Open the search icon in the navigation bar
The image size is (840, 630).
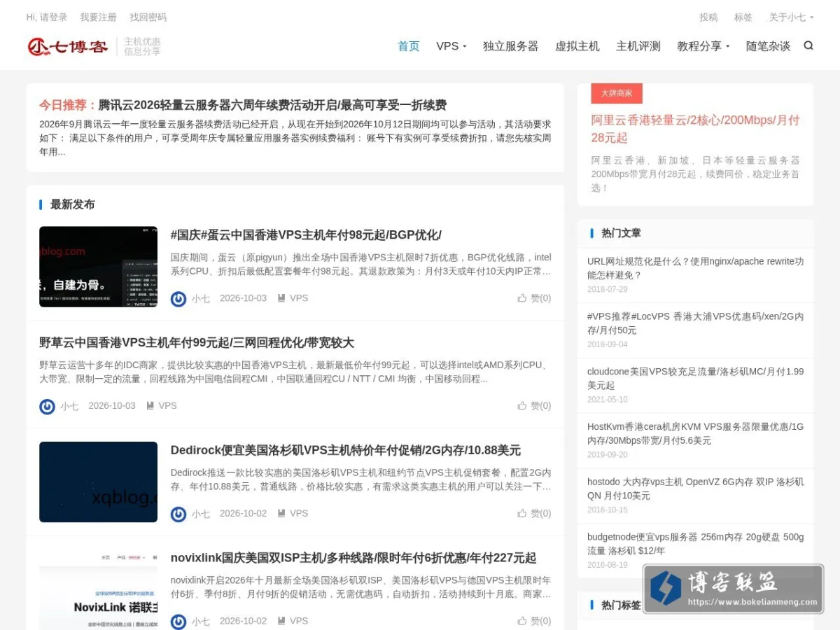808,46
